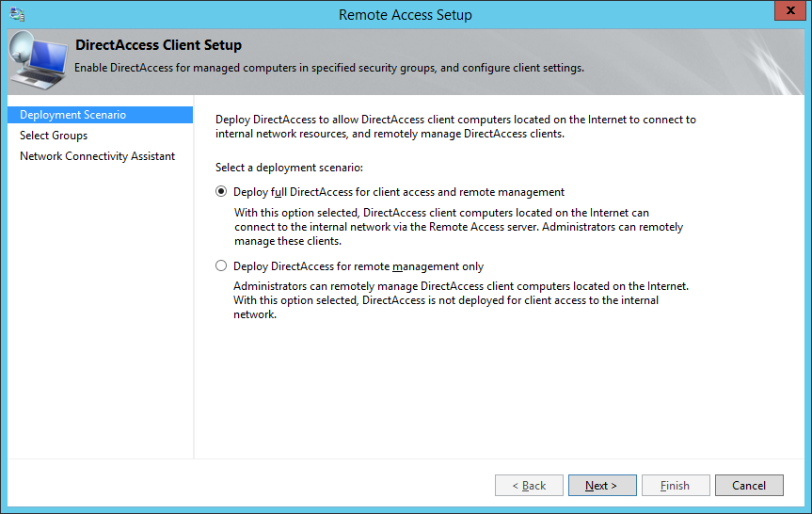This screenshot has width=812, height=514.
Task: Click the "Select a deployment scenario:" label
Action: (289, 168)
